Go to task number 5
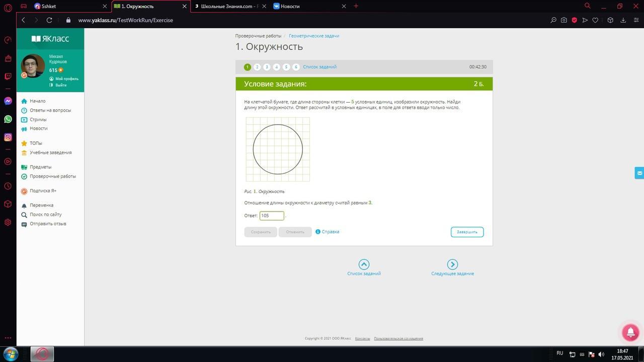This screenshot has width=644, height=362. point(286,67)
